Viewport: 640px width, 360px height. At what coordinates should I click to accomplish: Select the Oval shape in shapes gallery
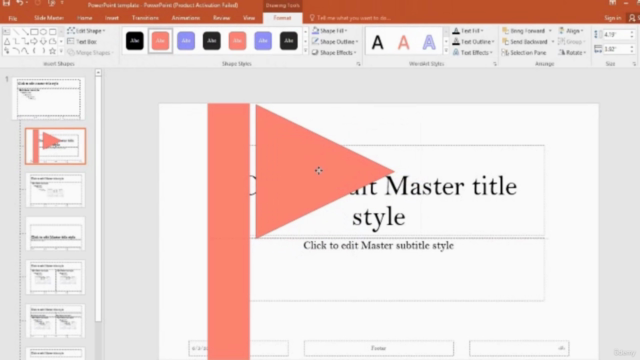click(x=43, y=31)
